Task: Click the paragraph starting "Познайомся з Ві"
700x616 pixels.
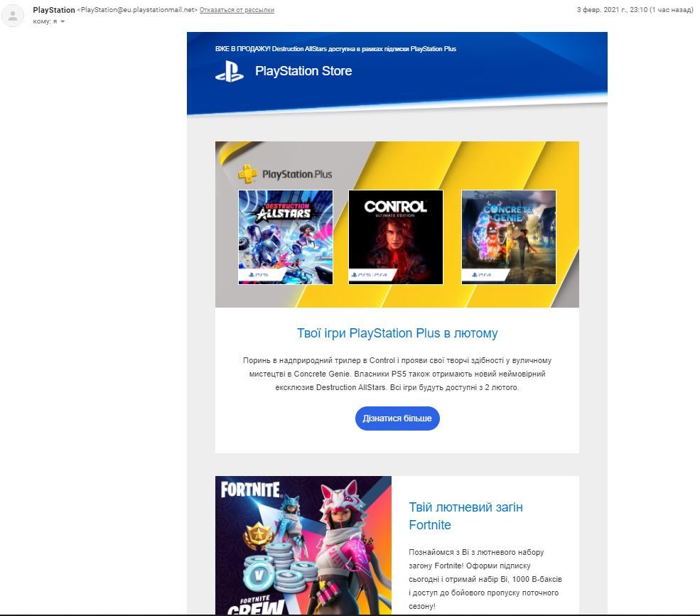Action: (x=485, y=579)
